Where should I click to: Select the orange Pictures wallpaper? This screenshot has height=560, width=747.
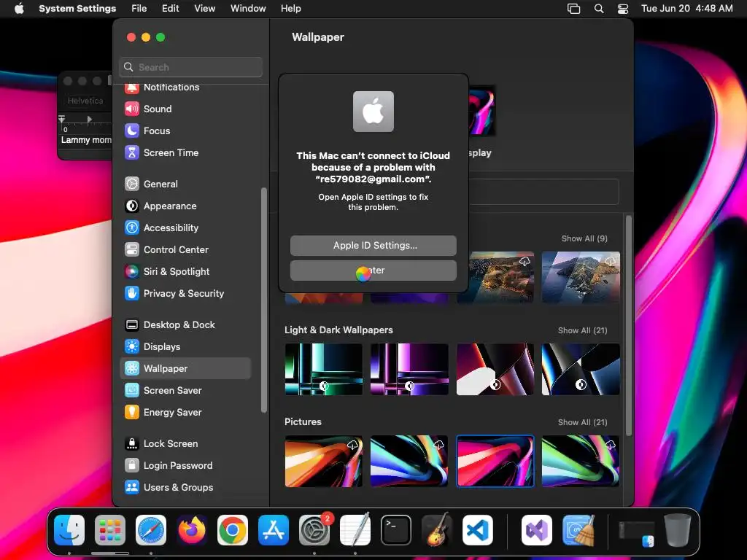pos(324,461)
